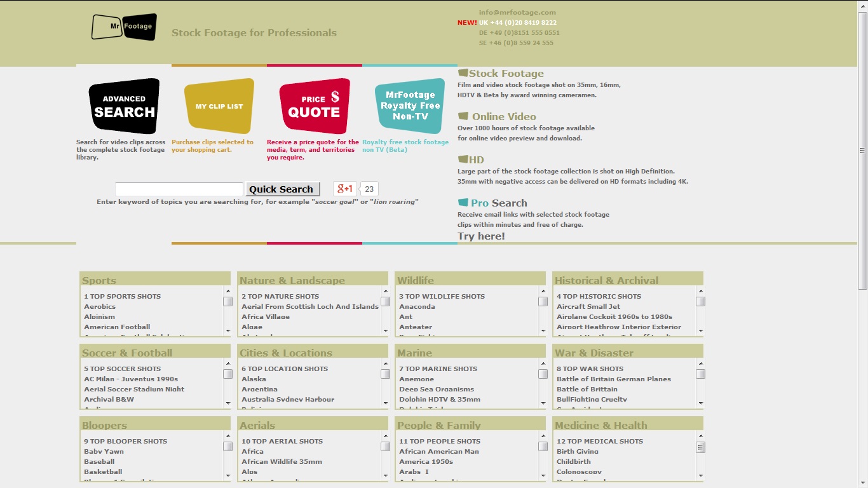Click the page scrollbar's up arrow
The height and width of the screenshot is (488, 868).
[x=862, y=5]
